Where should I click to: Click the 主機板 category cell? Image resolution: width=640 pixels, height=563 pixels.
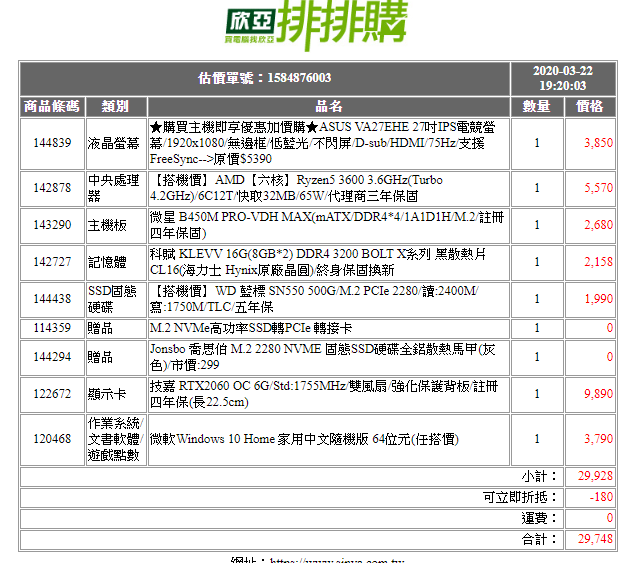tap(116, 225)
